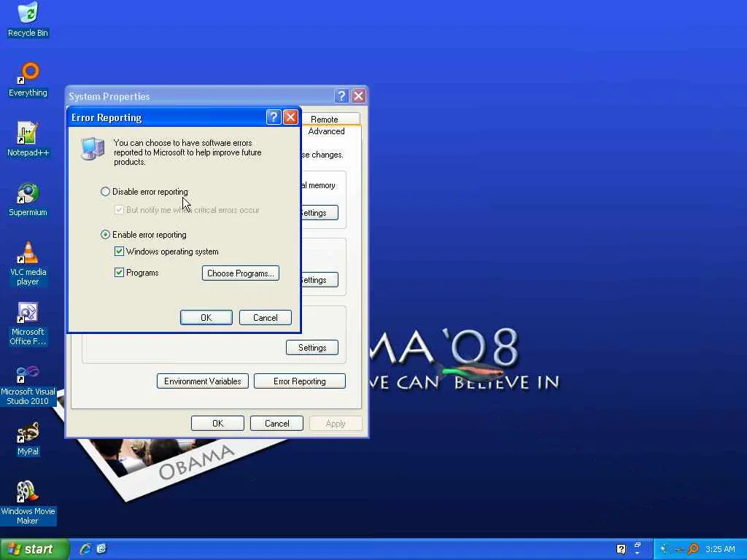Select the Microsoft Office desktop shortcut
This screenshot has height=560, width=747.
(28, 324)
